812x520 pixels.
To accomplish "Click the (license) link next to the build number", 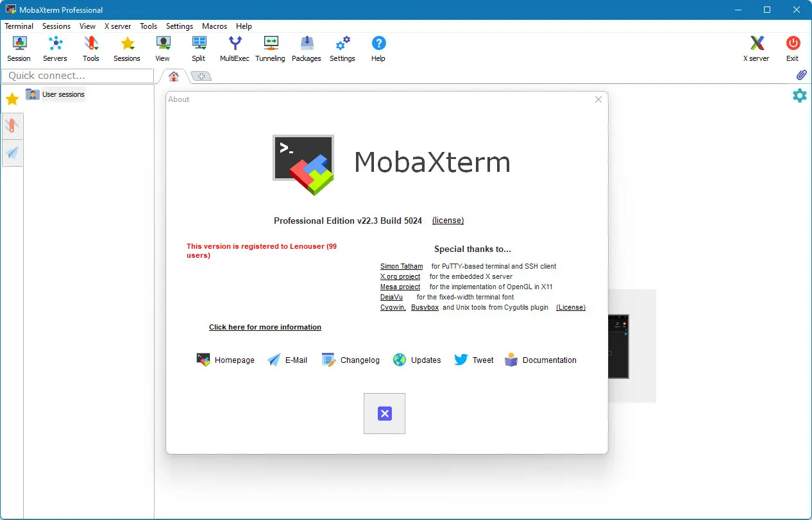I will [448, 221].
